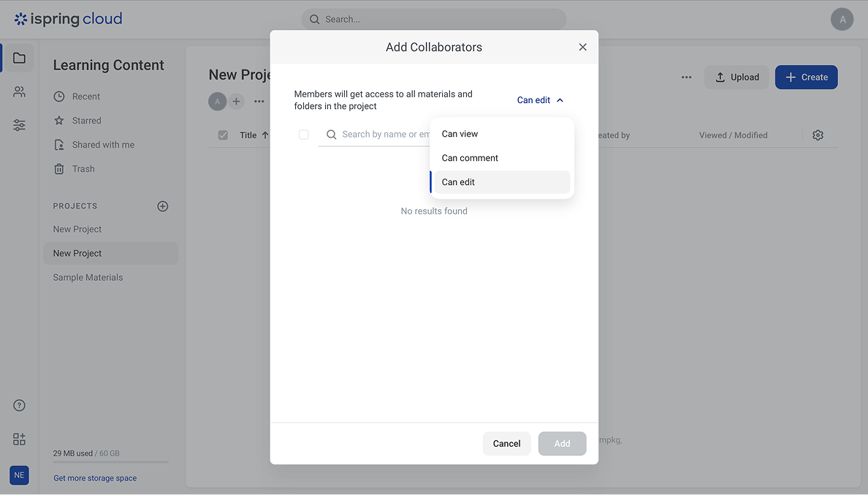Click the Create button
Viewport: 868px width, 495px height.
[806, 77]
